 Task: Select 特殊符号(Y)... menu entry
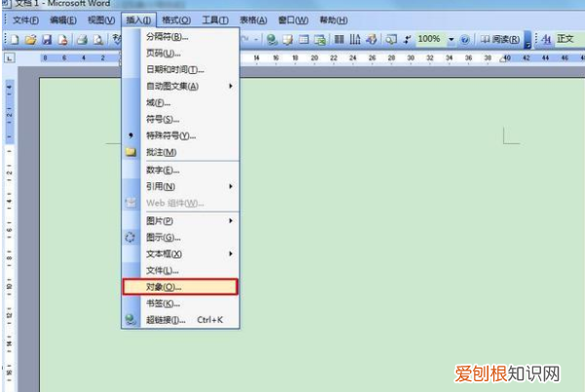180,136
